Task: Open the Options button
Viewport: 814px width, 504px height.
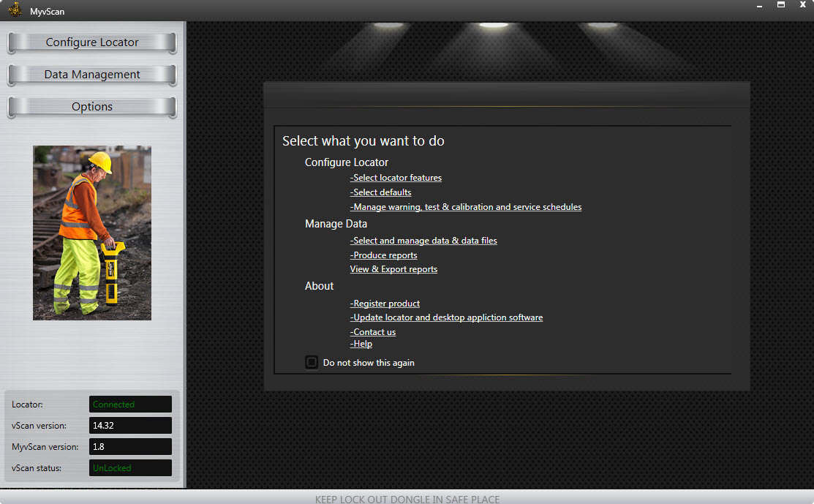Action: tap(92, 107)
